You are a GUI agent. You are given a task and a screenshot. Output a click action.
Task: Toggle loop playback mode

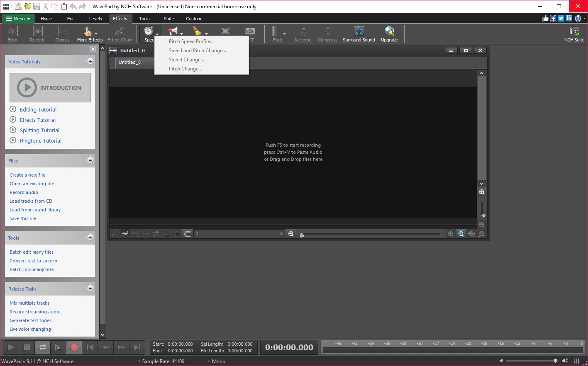[x=43, y=347]
